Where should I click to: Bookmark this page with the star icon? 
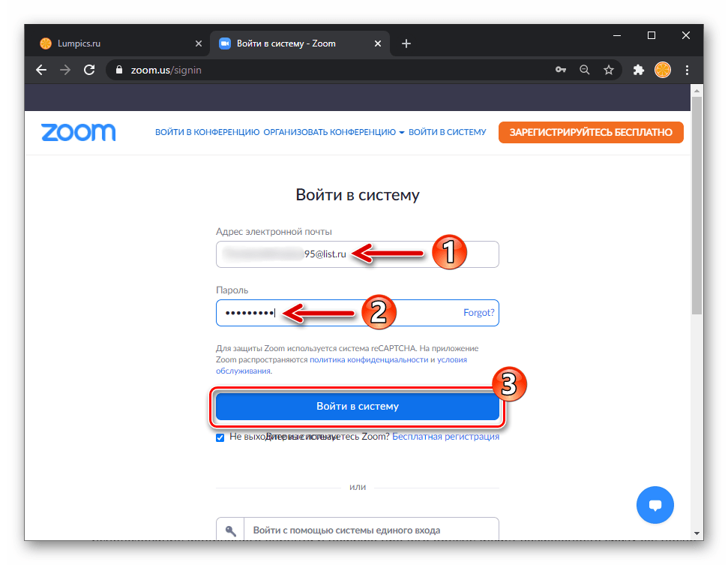609,71
